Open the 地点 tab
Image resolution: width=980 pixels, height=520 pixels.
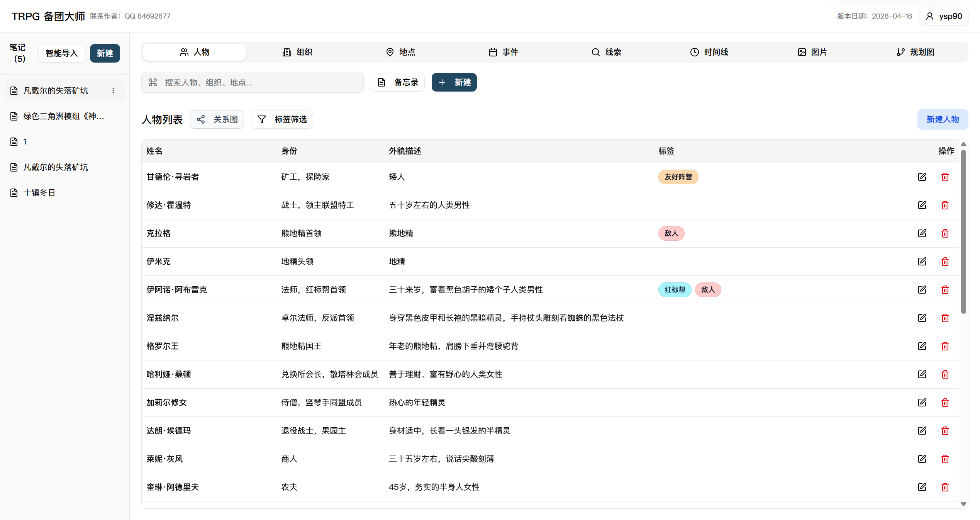[x=400, y=52]
